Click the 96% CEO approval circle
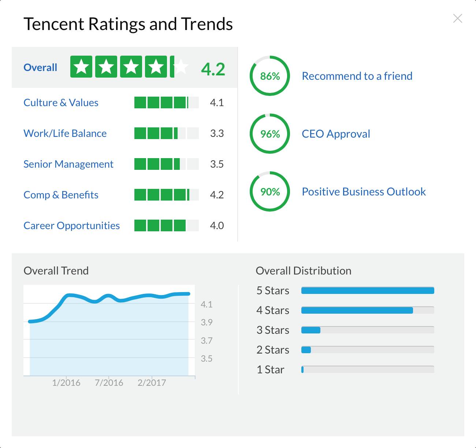The height and width of the screenshot is (448, 476). (270, 134)
